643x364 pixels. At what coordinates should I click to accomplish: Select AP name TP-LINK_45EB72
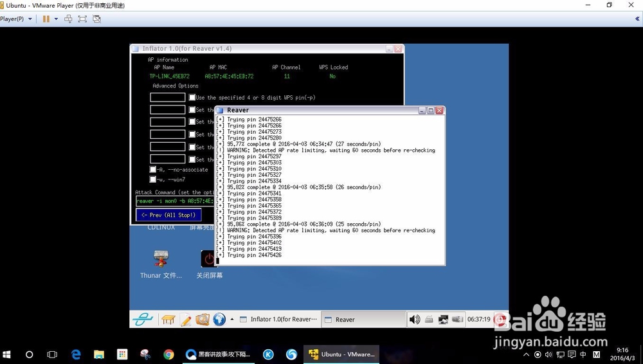pos(169,77)
